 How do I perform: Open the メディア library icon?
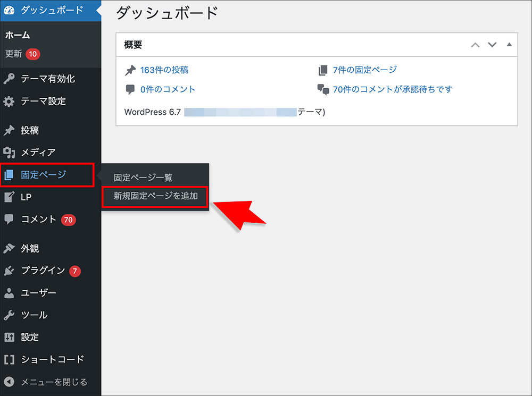[x=9, y=153]
